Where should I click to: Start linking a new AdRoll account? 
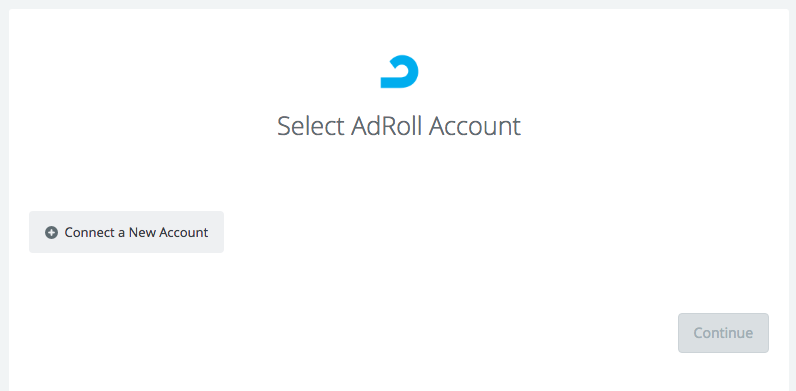(126, 232)
